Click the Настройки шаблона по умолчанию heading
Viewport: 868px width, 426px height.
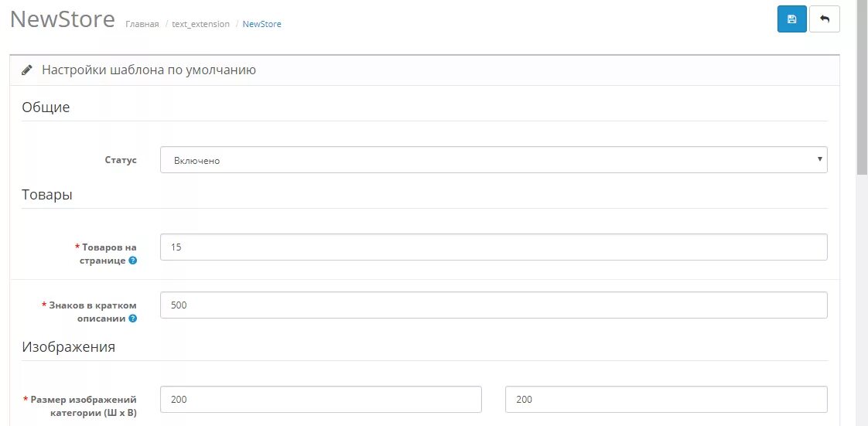tap(149, 70)
